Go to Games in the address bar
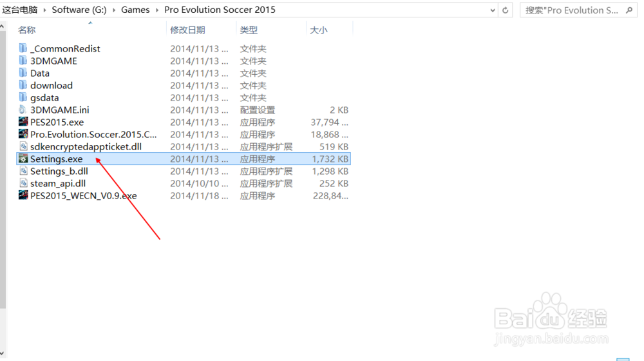644x361 pixels. [135, 10]
